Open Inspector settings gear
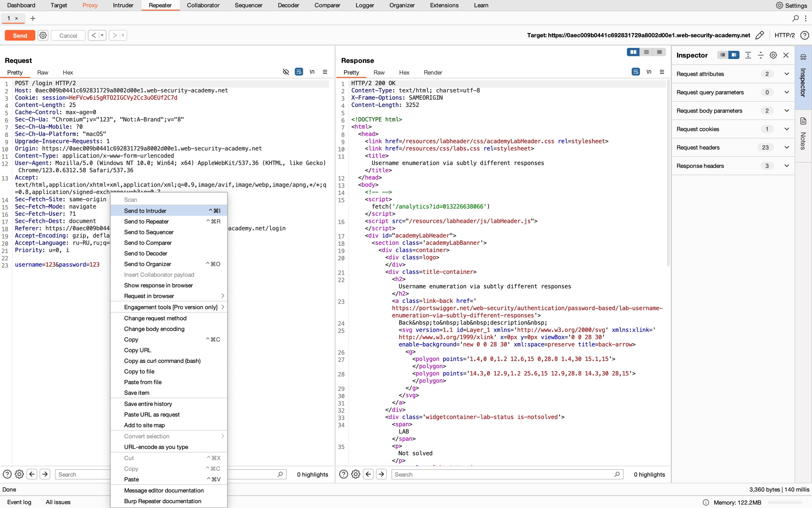The height and width of the screenshot is (508, 812). 773,55
